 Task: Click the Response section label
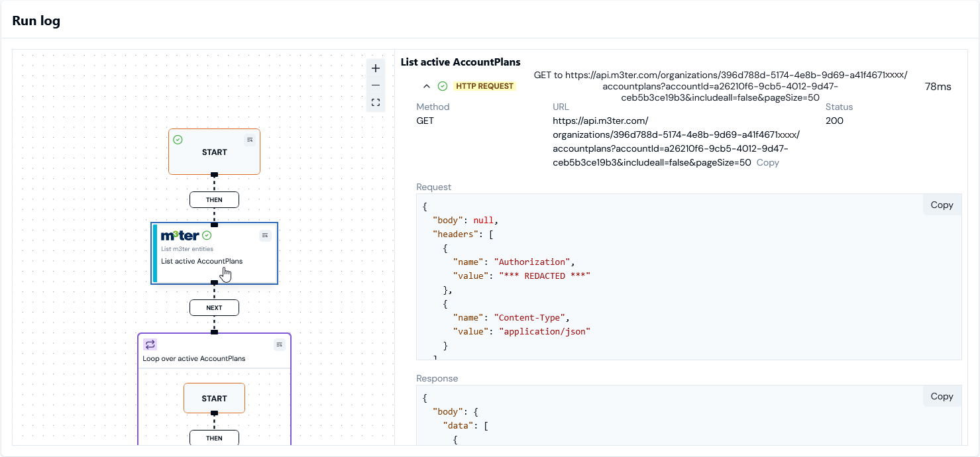437,378
